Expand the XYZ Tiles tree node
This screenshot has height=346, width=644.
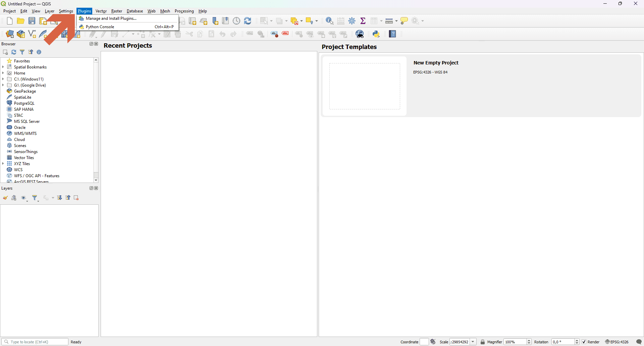pos(3,164)
